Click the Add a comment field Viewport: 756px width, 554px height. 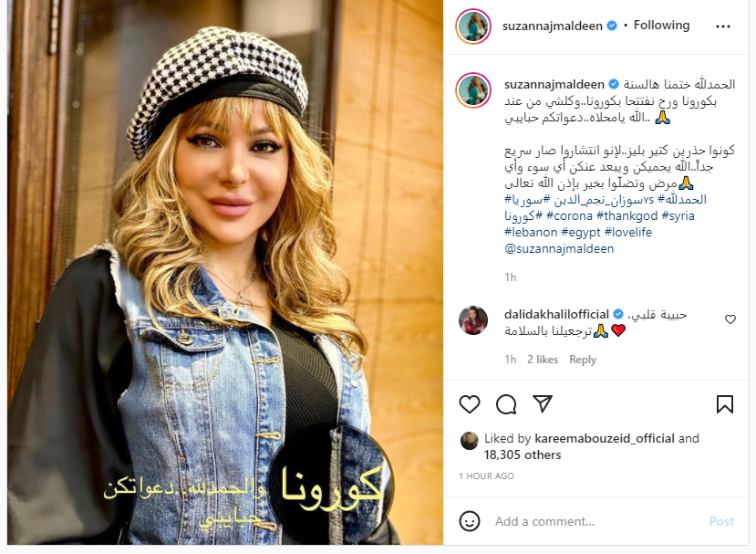pos(598,521)
